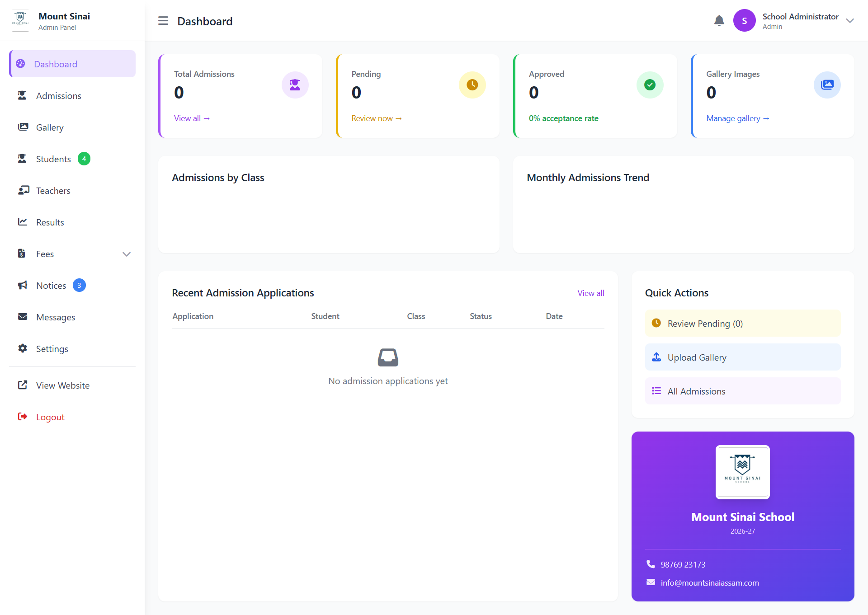Open the School Administrator account dropdown

point(849,21)
